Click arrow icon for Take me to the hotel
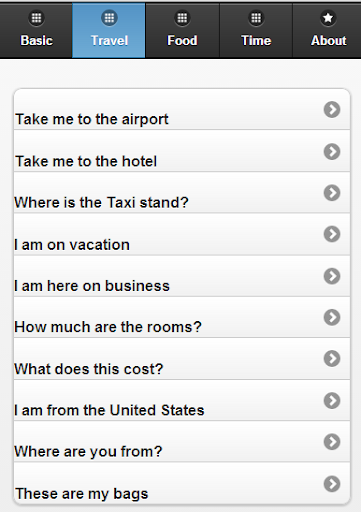 pos(332,151)
